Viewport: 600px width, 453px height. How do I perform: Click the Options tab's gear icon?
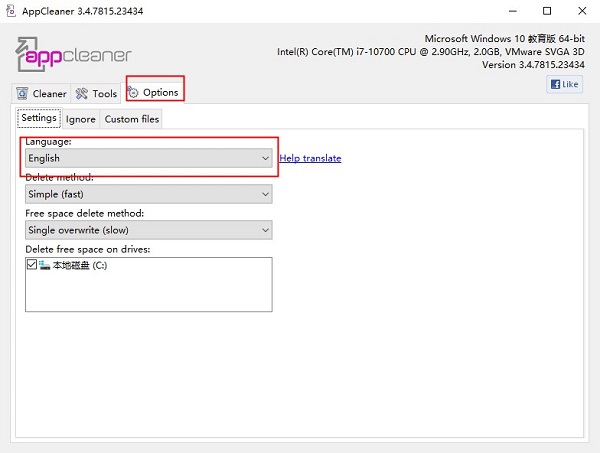[134, 93]
